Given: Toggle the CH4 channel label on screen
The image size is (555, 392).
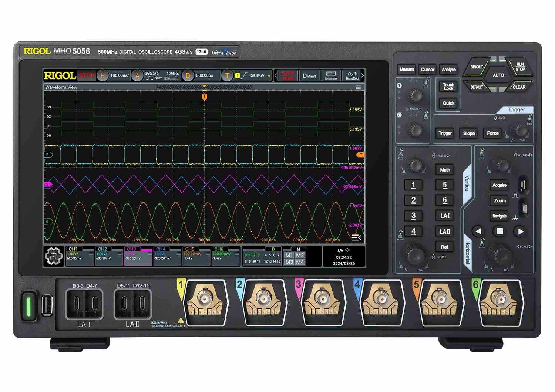Looking at the screenshot, I should 167,256.
